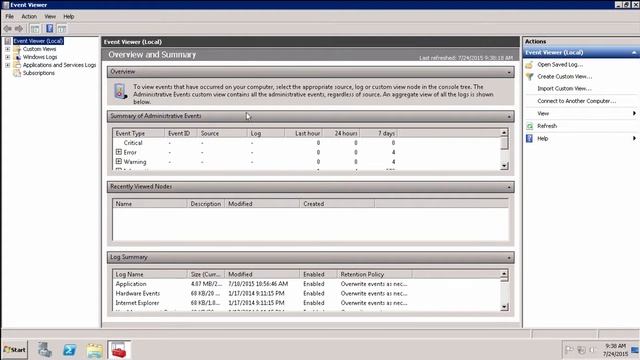Click the taskbar clock showing 9:38 AM
Image resolution: width=640 pixels, height=360 pixels.
[615, 350]
